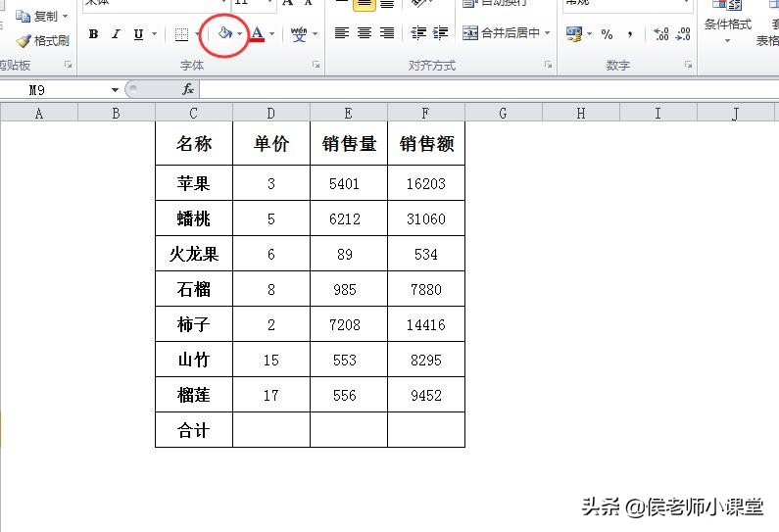
Task: Select the 苹果 cell
Action: point(194,183)
